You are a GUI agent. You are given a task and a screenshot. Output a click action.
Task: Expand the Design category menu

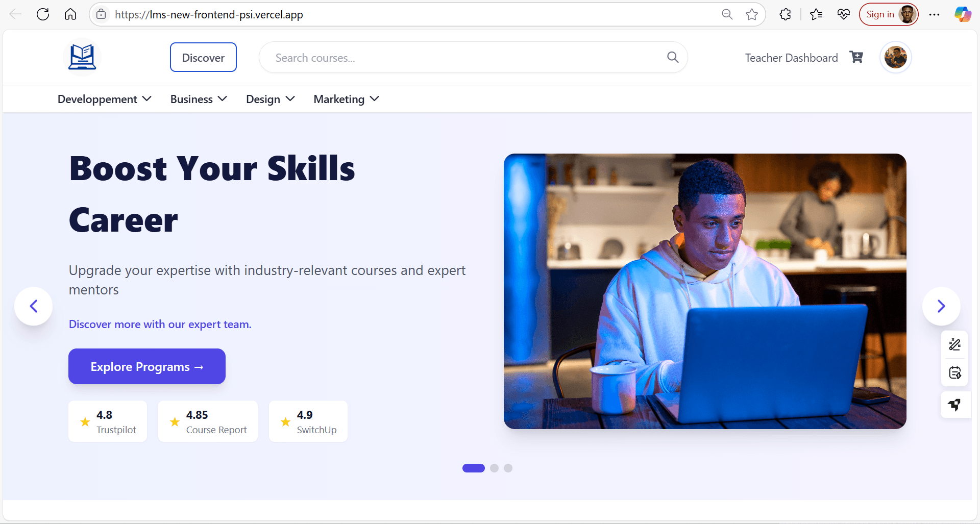click(271, 99)
